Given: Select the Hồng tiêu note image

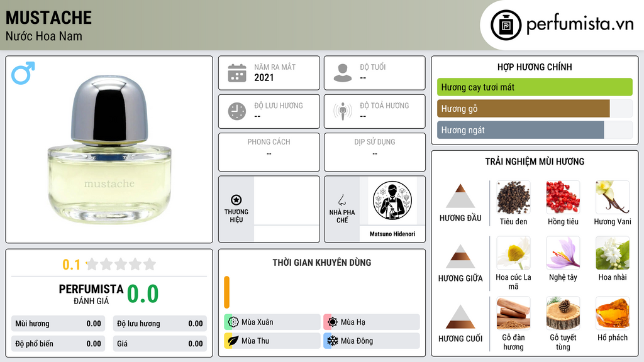Looking at the screenshot, I should [563, 197].
